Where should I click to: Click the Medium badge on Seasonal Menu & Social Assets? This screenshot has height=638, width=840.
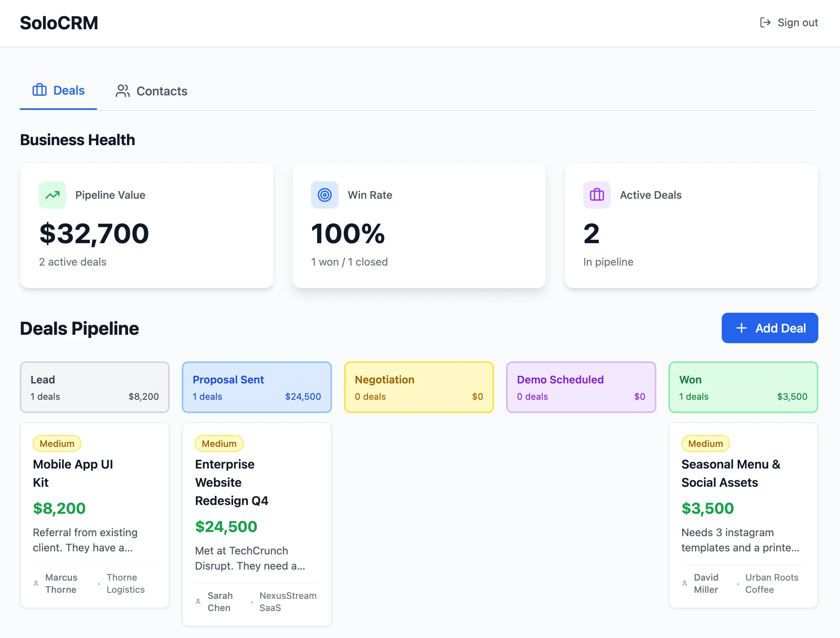point(705,443)
